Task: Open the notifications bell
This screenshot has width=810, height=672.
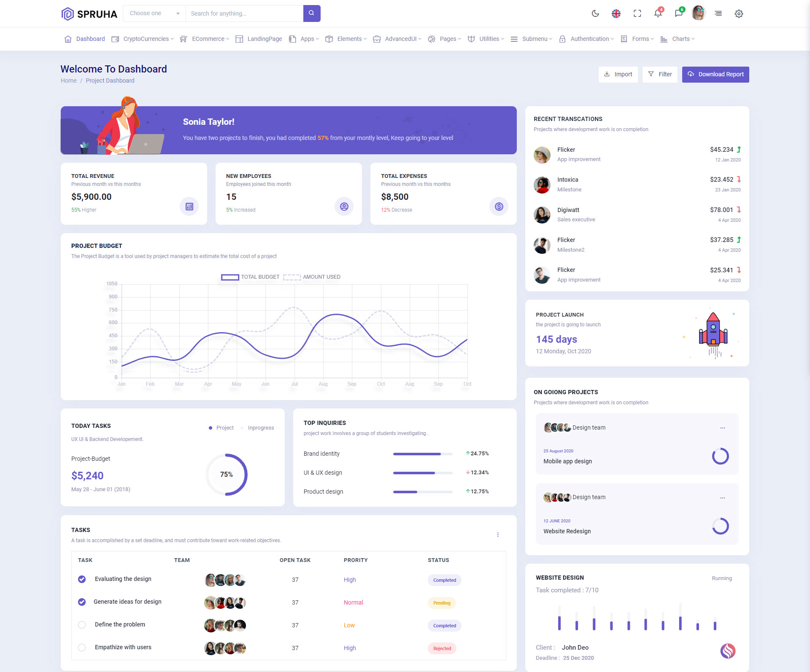Action: pos(658,13)
